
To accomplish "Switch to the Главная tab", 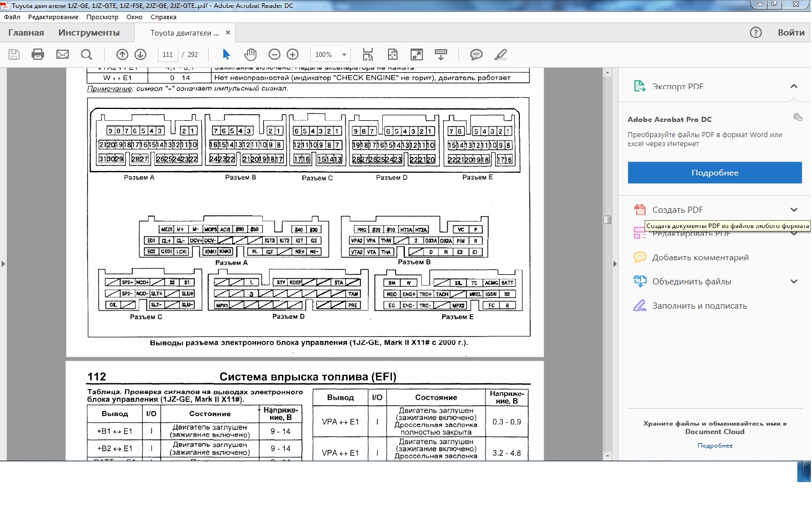I will click(26, 33).
